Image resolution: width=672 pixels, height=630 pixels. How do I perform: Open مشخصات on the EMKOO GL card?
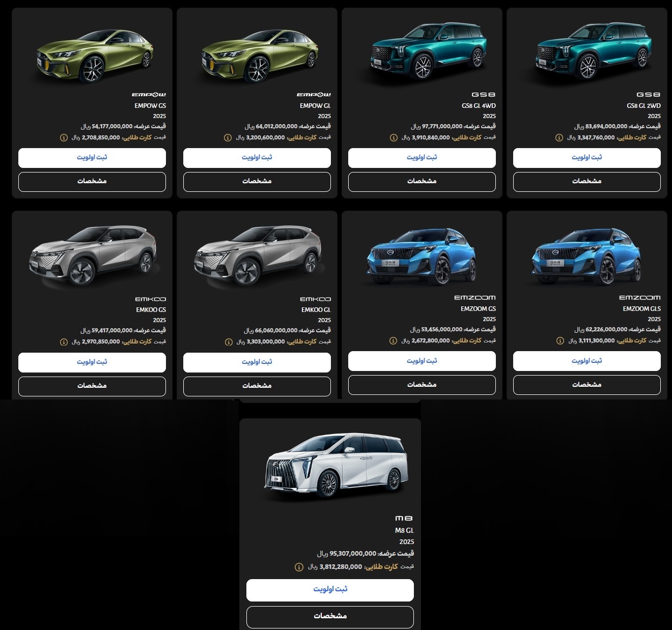pos(257,386)
